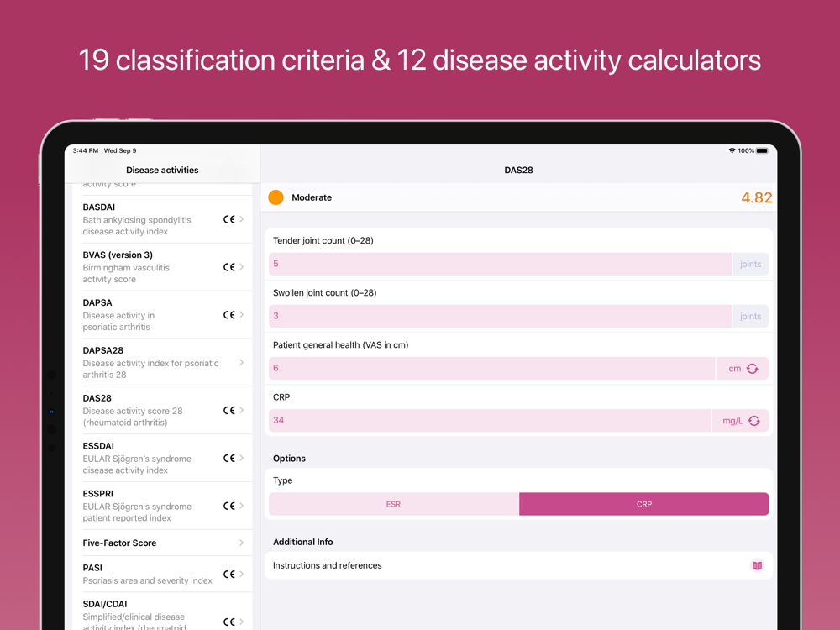Viewport: 840px width, 630px height.
Task: Expand DAPSA28 entry via its chevron
Action: pyautogui.click(x=242, y=363)
